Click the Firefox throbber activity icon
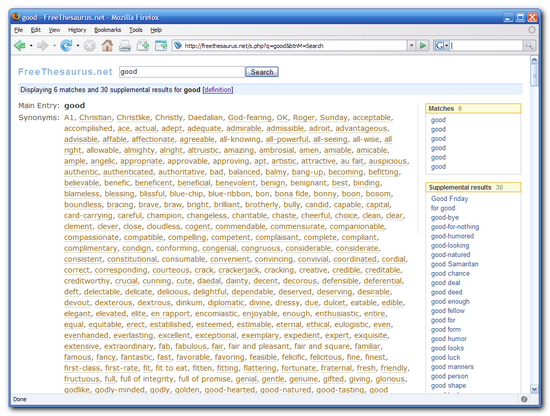 point(532,30)
